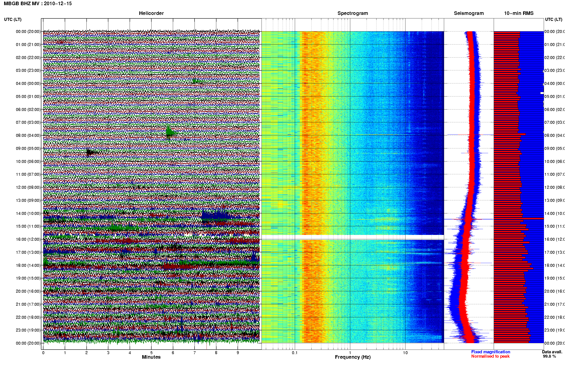Click the 'Frequency (Hz)' x-axis label
The image size is (588, 368).
point(353,357)
